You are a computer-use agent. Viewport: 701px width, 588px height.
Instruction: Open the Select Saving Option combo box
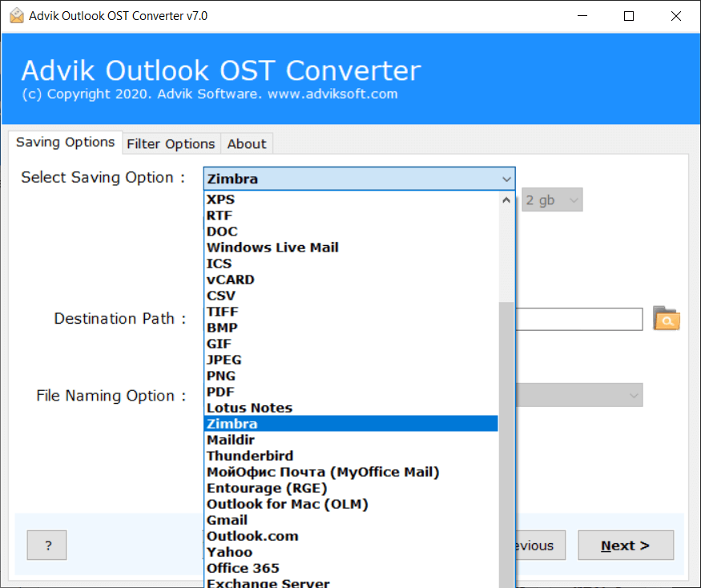click(359, 179)
